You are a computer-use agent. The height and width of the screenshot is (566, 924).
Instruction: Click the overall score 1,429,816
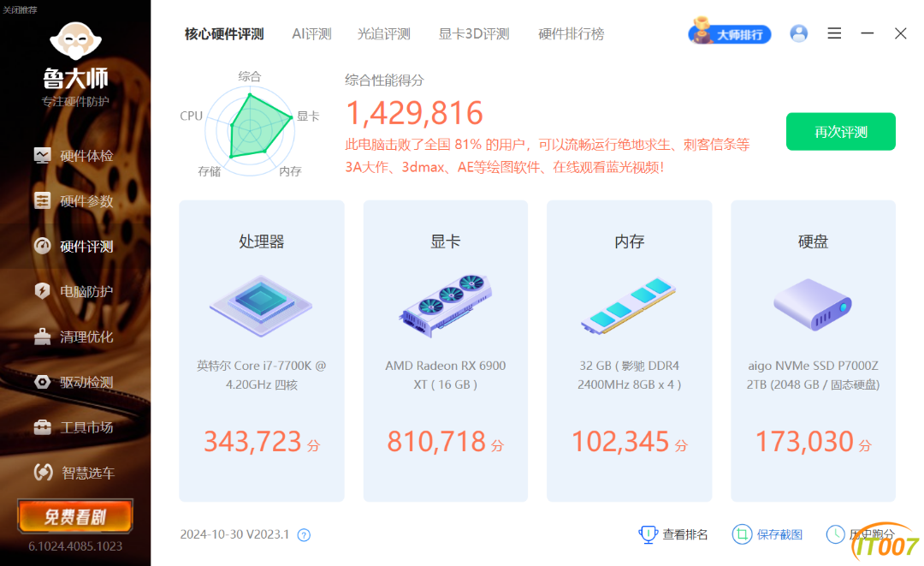tap(414, 113)
